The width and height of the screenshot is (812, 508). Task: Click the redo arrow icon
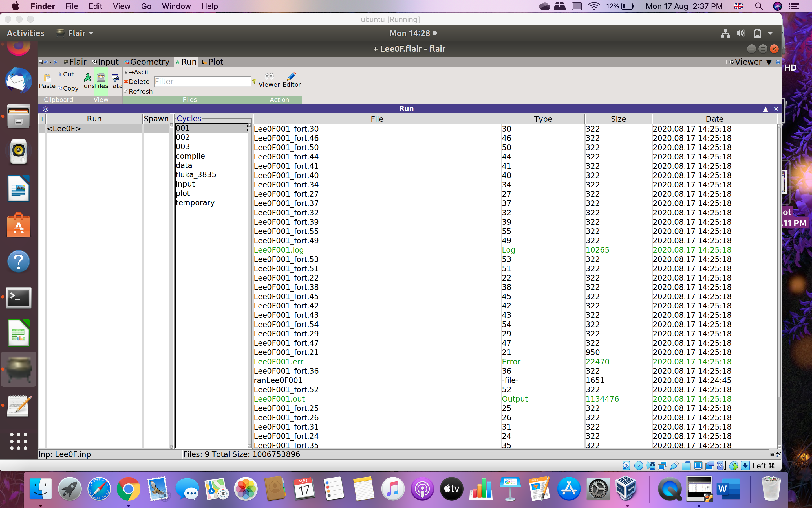(55, 62)
